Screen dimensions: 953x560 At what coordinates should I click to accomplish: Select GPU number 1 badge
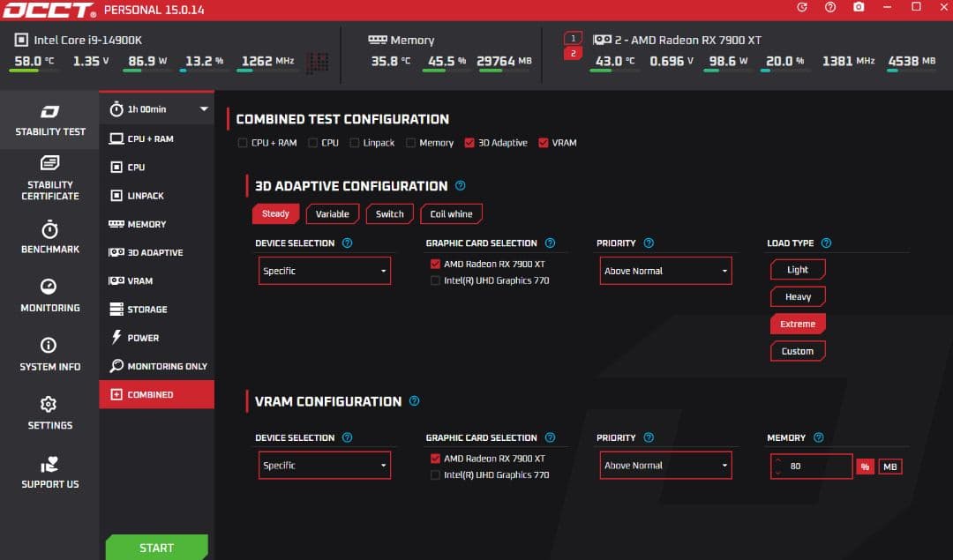point(573,38)
